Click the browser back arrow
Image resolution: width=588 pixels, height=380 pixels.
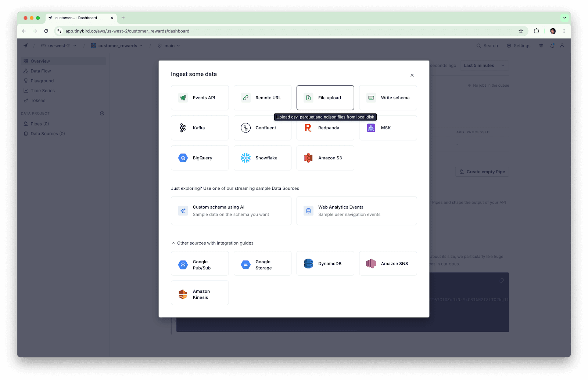24,31
